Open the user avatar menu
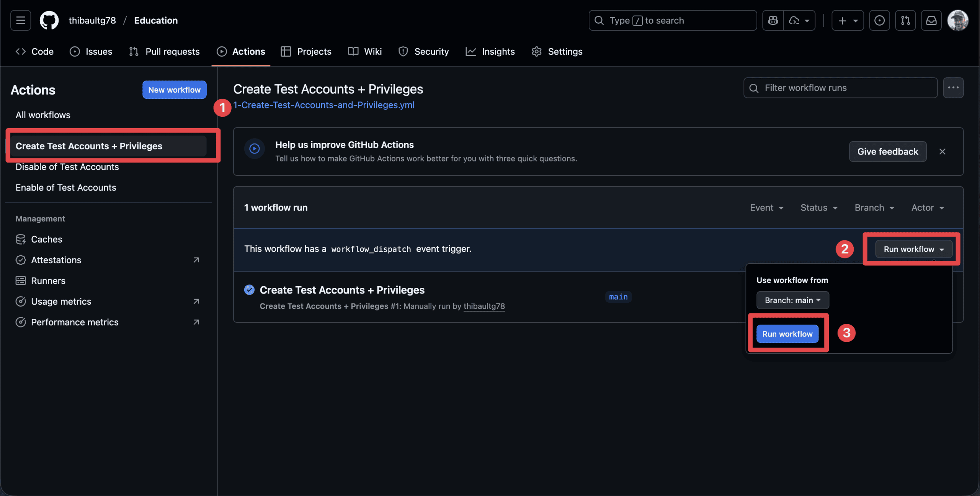Image resolution: width=980 pixels, height=496 pixels. click(957, 20)
